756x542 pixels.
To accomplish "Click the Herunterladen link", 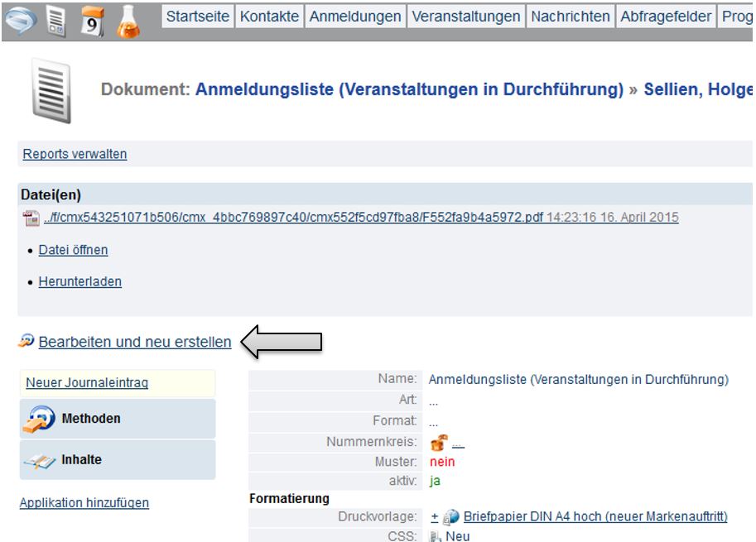I will [x=79, y=282].
